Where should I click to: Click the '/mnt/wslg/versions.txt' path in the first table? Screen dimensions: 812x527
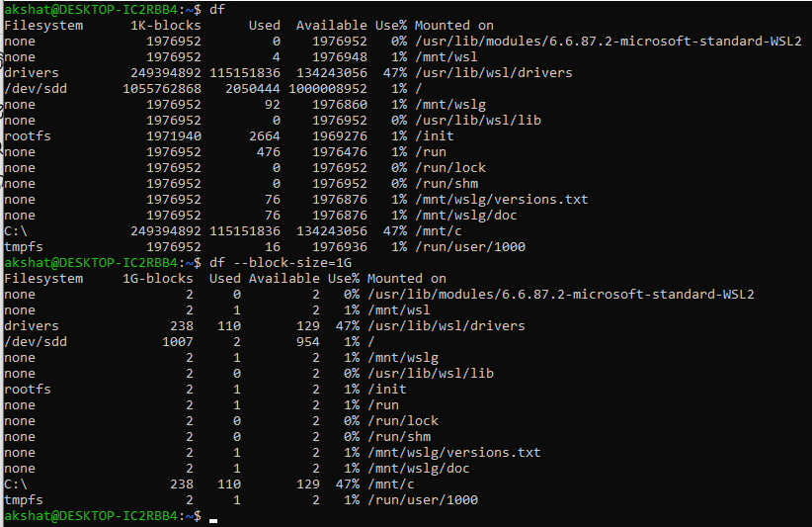[501, 200]
